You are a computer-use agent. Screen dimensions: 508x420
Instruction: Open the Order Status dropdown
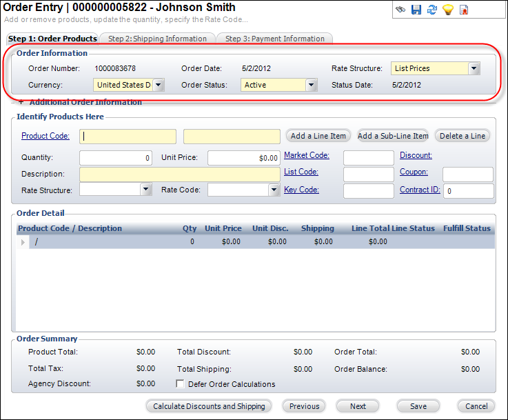point(311,85)
